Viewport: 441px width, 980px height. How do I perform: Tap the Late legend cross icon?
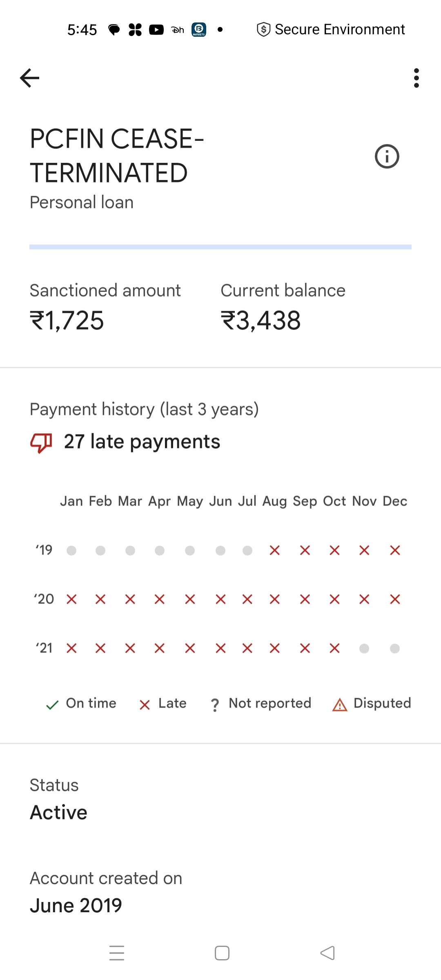(145, 705)
